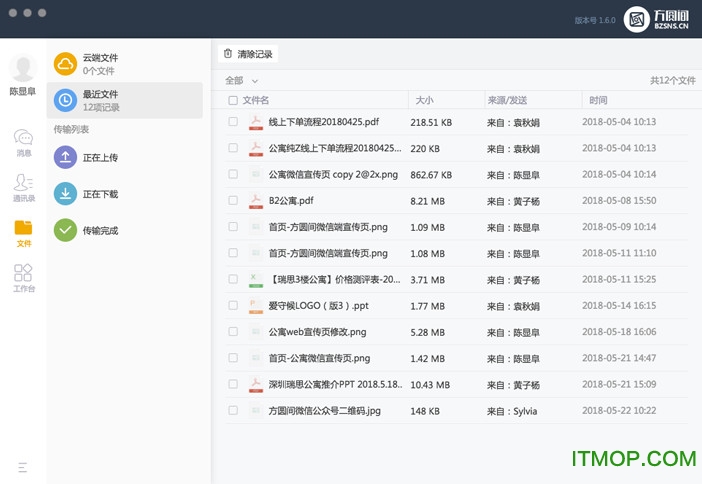702x484 pixels.
Task: Open the 传输完成 list
Action: click(124, 230)
